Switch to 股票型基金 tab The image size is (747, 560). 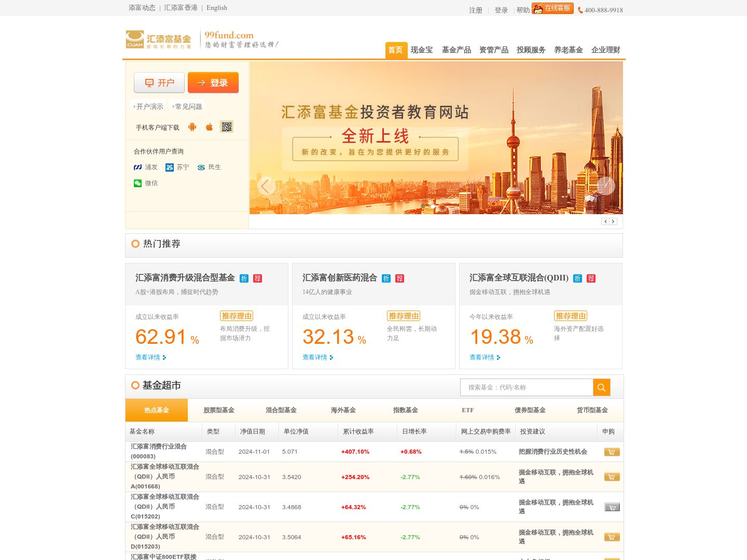point(219,410)
